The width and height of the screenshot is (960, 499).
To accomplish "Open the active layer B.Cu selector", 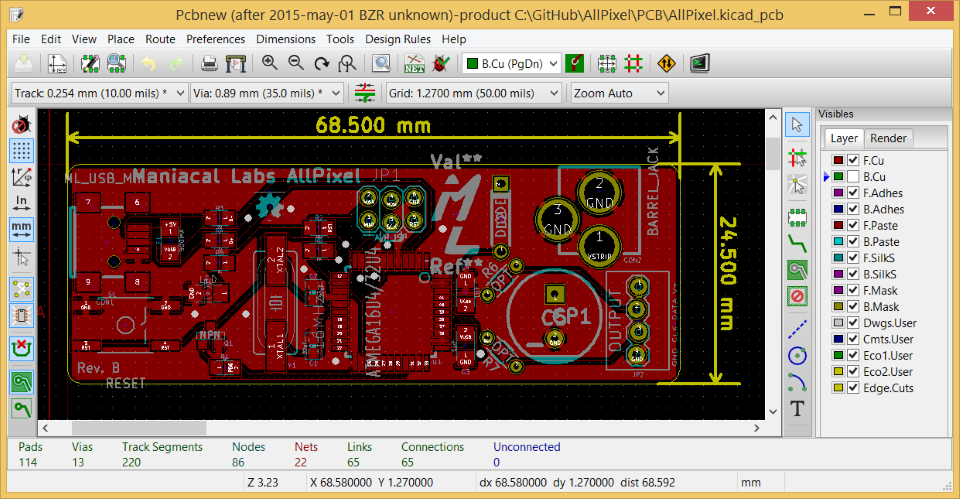I will tap(510, 64).
